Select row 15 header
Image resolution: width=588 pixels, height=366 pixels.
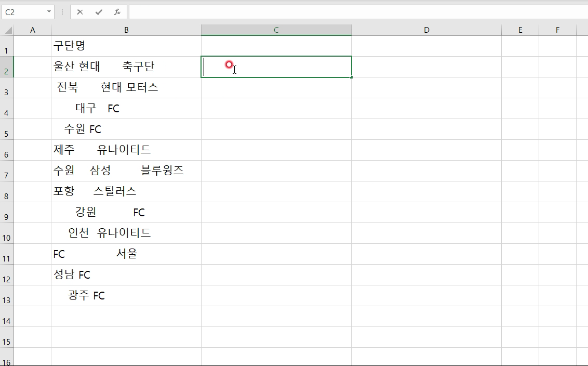coord(6,337)
